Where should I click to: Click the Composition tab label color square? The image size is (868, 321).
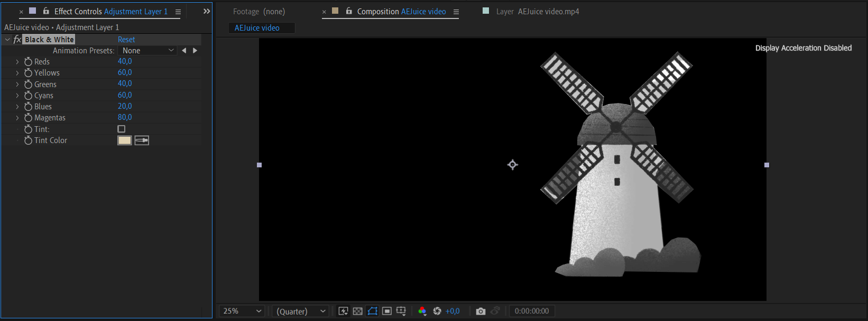tap(335, 11)
